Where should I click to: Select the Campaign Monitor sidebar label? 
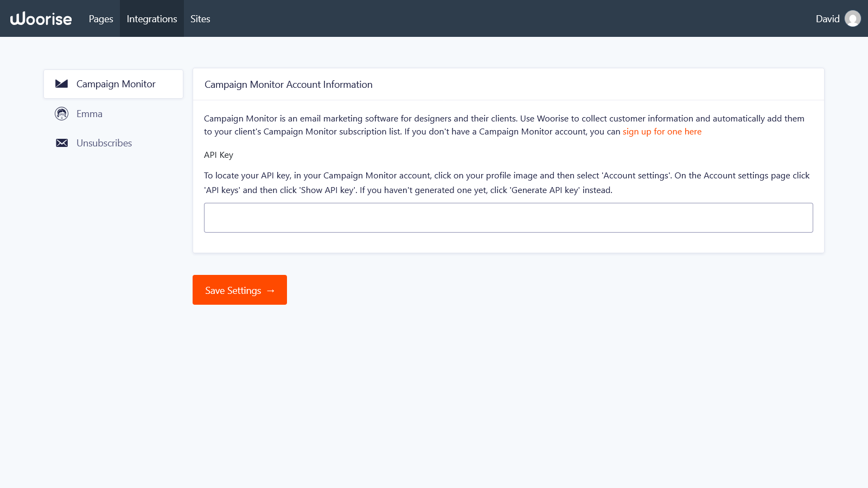click(x=116, y=84)
